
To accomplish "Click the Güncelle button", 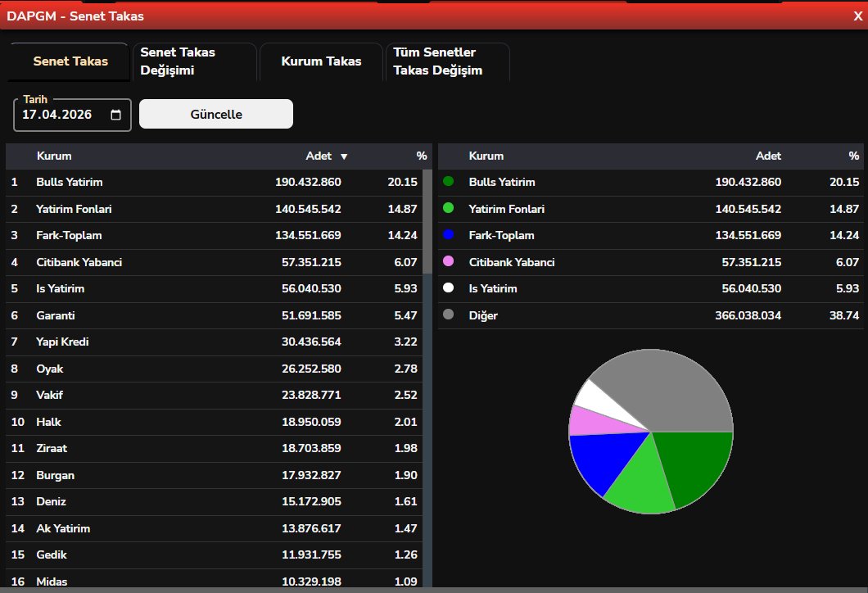I will click(x=216, y=114).
